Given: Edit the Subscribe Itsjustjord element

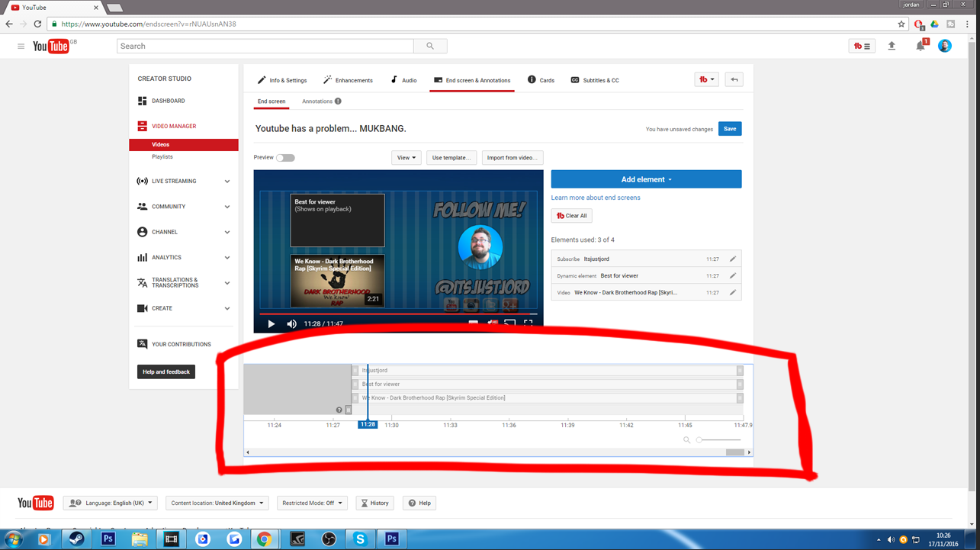Looking at the screenshot, I should click(x=733, y=259).
